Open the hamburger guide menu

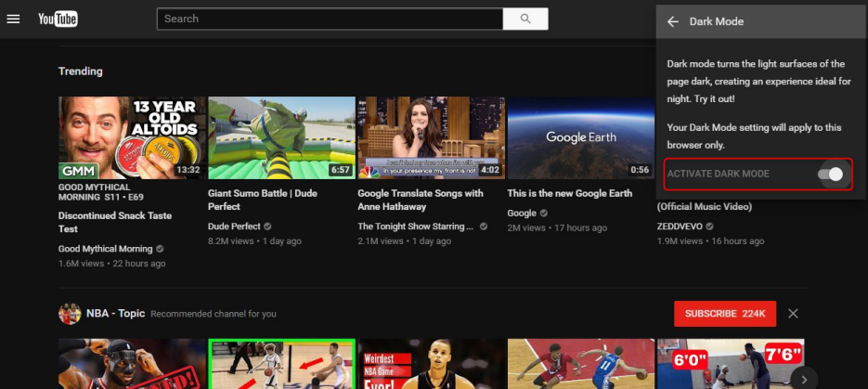[13, 19]
